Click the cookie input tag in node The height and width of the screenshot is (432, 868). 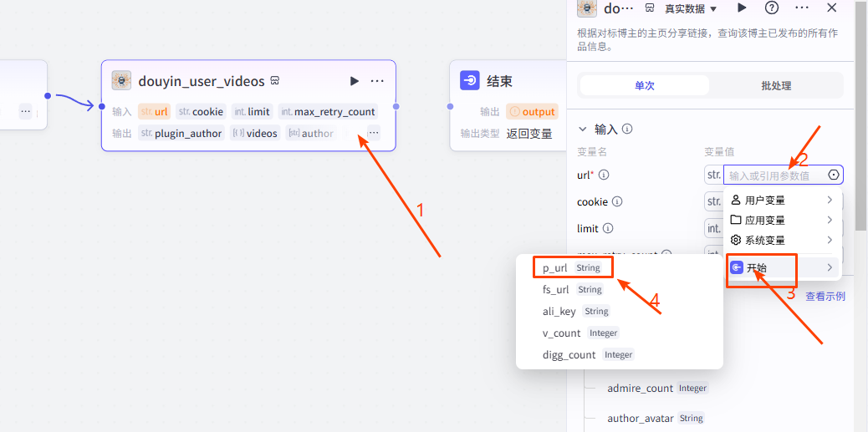pos(201,112)
